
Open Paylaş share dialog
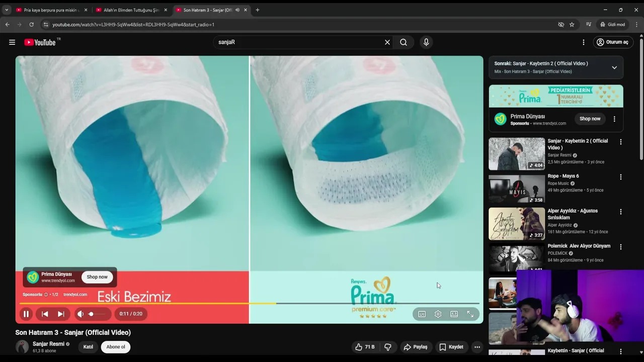[416, 347]
